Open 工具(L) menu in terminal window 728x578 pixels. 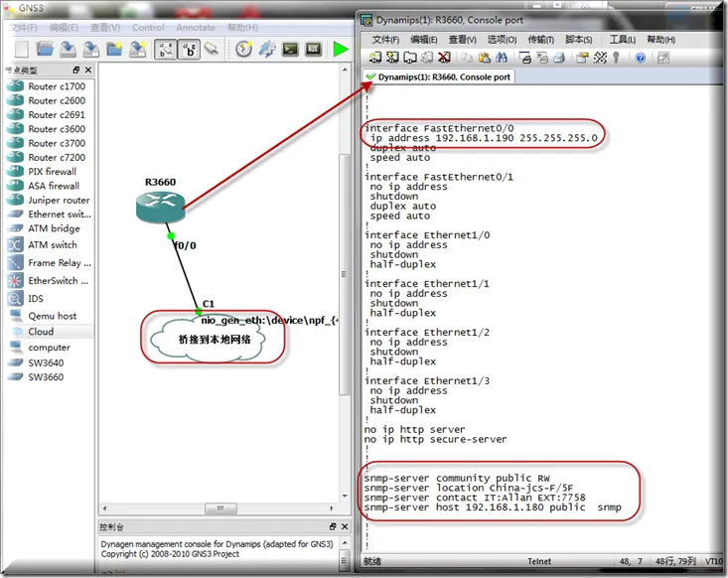tap(622, 40)
